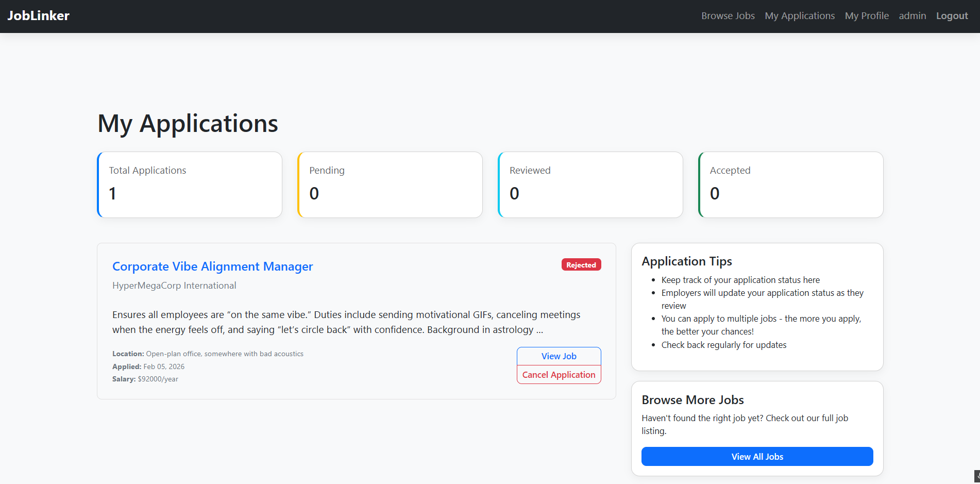Click Applied: Feb 05, 2026 text
980x484 pixels.
click(x=148, y=366)
